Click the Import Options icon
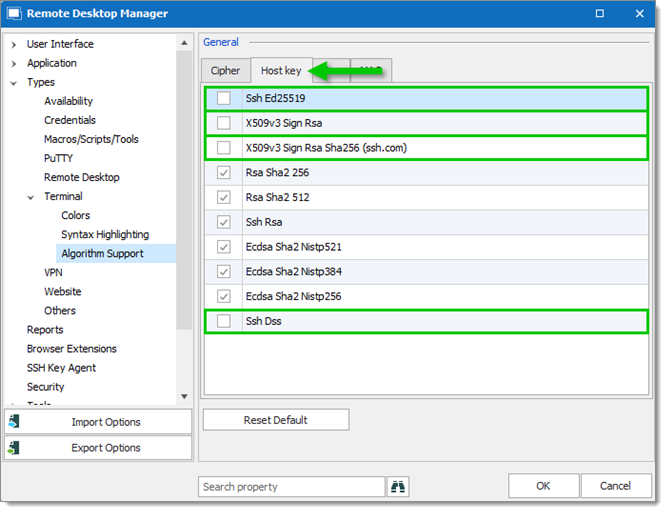The image size is (666, 512). coord(14,421)
